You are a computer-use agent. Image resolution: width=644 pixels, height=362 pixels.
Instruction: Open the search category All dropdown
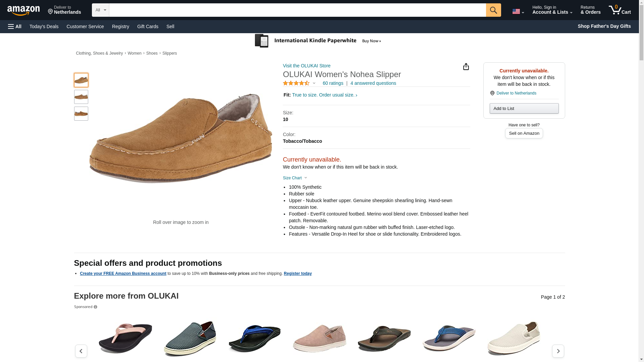[x=100, y=10]
